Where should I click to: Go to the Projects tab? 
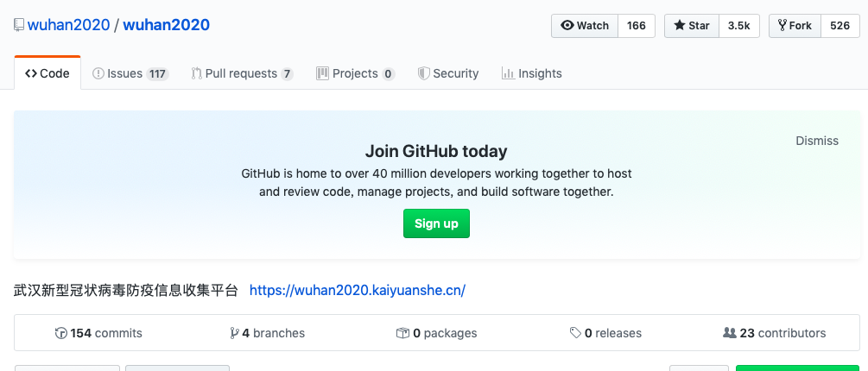click(355, 73)
